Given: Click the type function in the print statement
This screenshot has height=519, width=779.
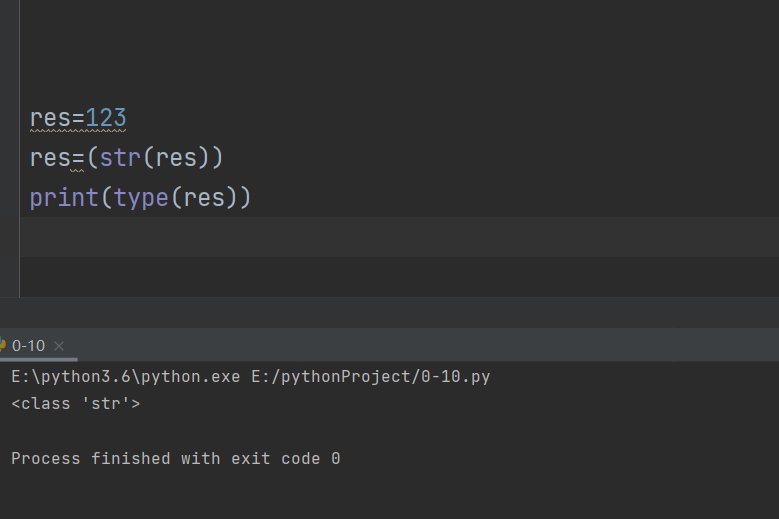Looking at the screenshot, I should coord(141,198).
